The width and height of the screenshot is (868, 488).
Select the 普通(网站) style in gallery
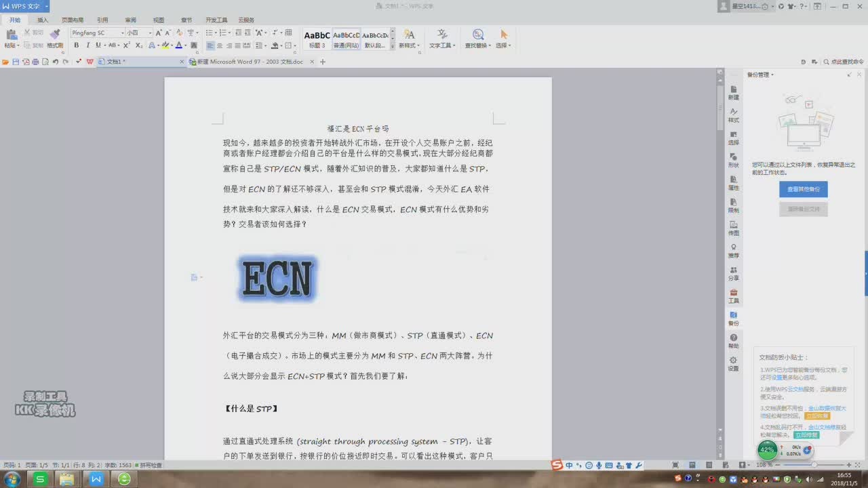(x=346, y=39)
